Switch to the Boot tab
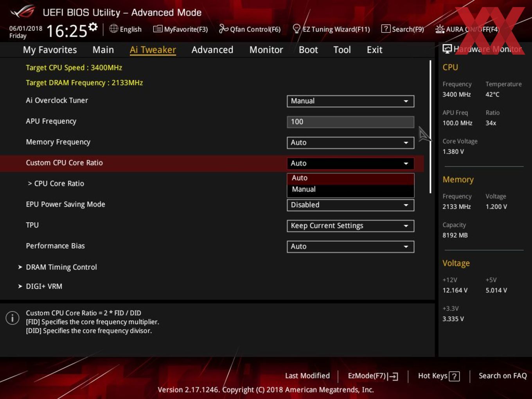The width and height of the screenshot is (532, 399). coord(308,50)
